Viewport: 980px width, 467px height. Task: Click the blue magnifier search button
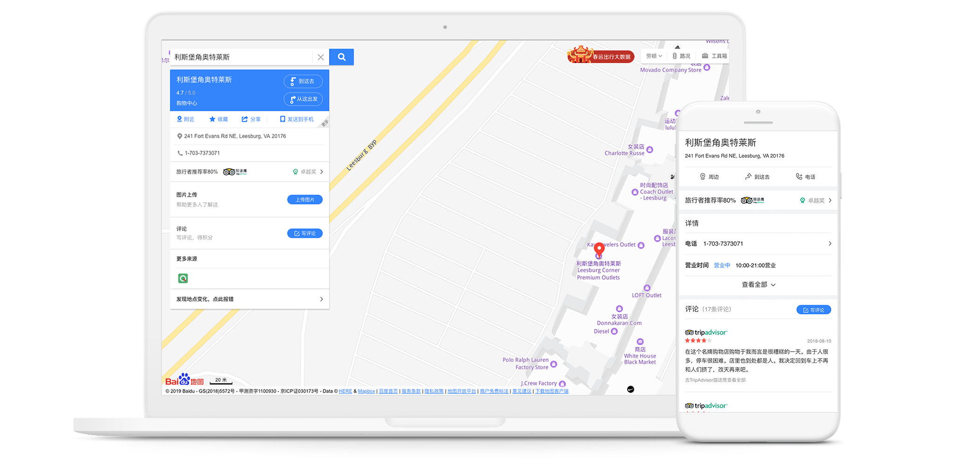[341, 57]
